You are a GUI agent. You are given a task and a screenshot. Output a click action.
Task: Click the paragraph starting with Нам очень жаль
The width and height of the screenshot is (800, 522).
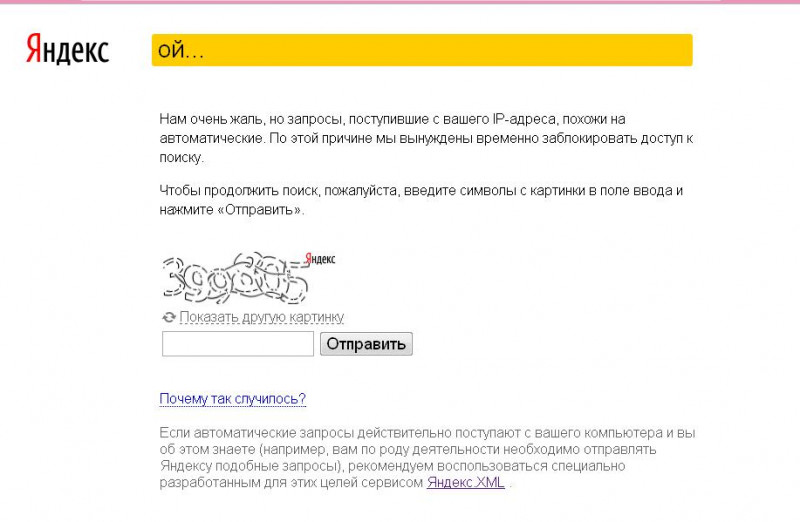point(427,138)
